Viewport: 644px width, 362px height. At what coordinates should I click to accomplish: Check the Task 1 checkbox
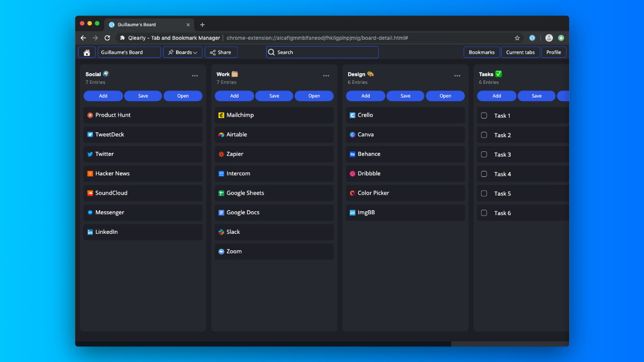[484, 116]
